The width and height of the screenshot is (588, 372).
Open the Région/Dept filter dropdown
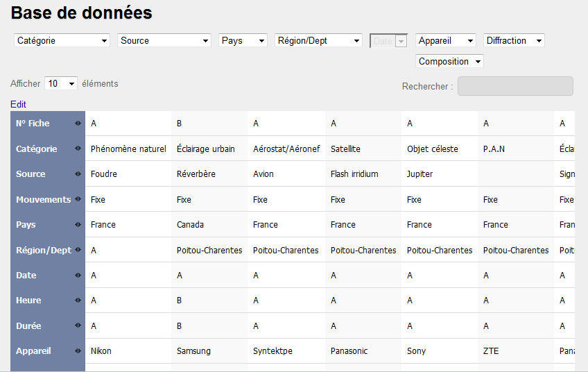[x=318, y=41]
